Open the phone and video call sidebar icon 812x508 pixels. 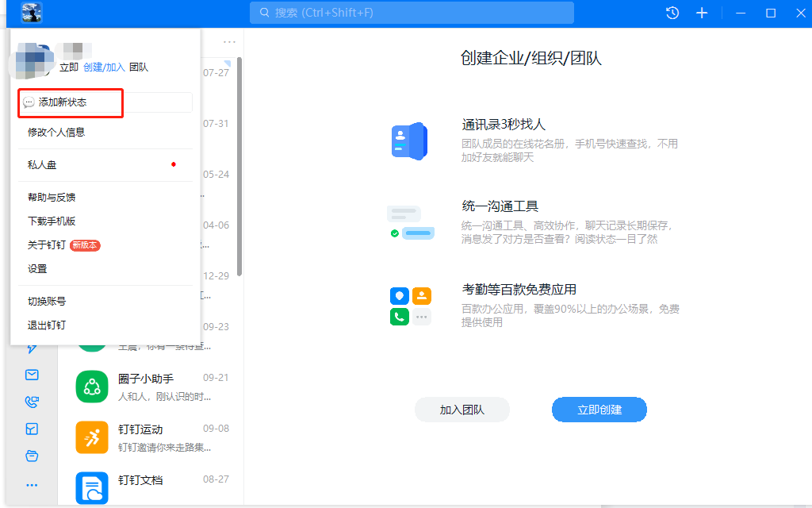tap(32, 402)
